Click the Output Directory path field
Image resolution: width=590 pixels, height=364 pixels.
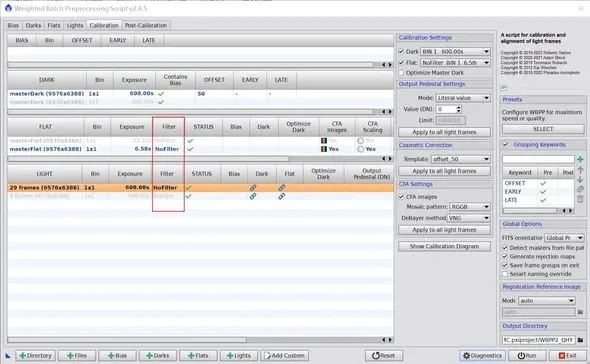click(539, 340)
